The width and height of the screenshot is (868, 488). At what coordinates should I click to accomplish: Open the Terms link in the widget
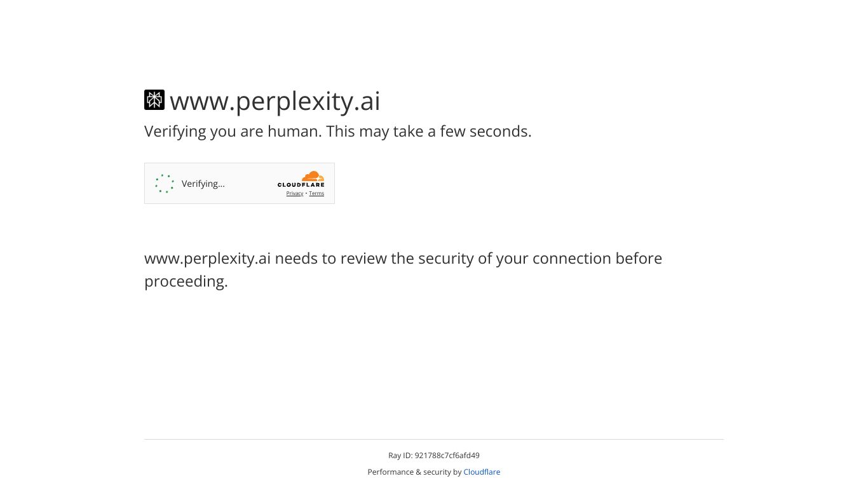click(316, 194)
